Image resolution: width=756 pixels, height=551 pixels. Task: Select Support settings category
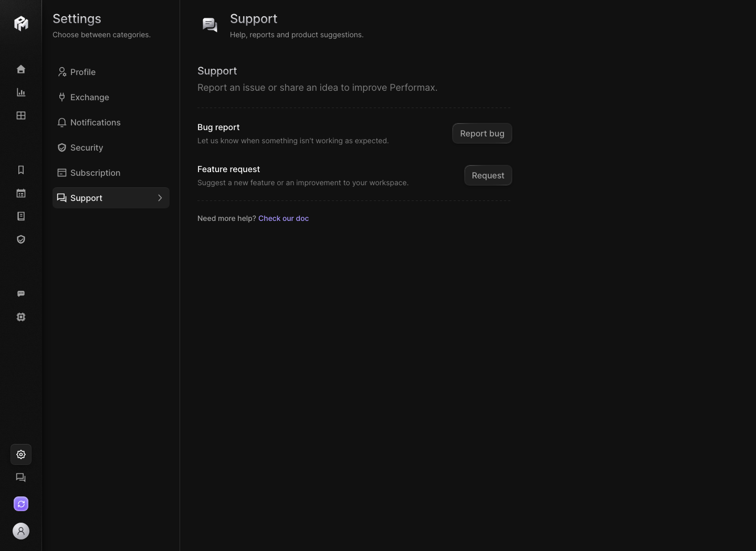click(x=111, y=198)
